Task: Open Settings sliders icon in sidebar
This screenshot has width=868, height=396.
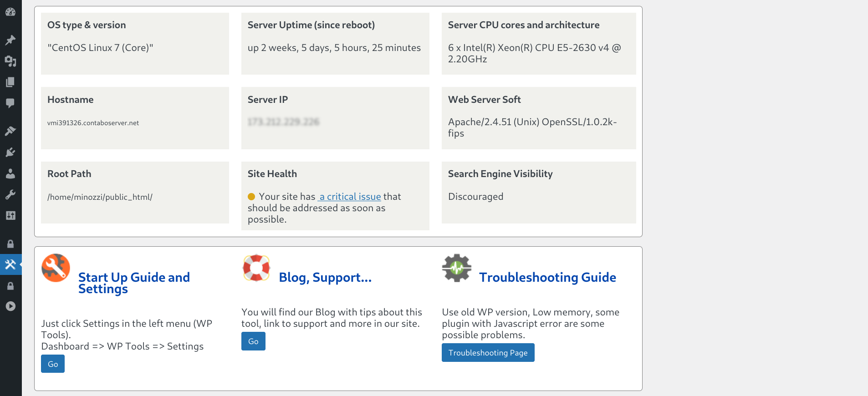Action: [10, 215]
